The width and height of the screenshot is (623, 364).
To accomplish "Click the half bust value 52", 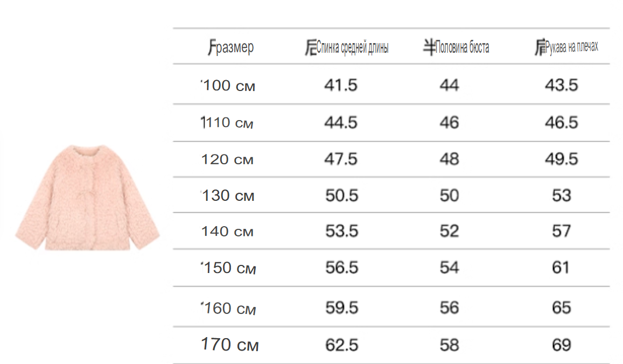I will tap(450, 232).
